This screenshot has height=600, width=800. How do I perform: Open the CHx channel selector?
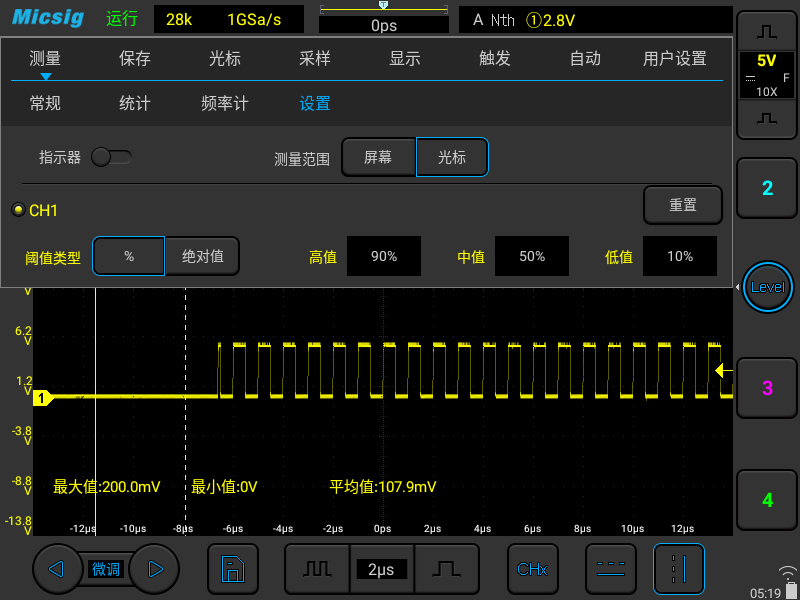[x=532, y=569]
